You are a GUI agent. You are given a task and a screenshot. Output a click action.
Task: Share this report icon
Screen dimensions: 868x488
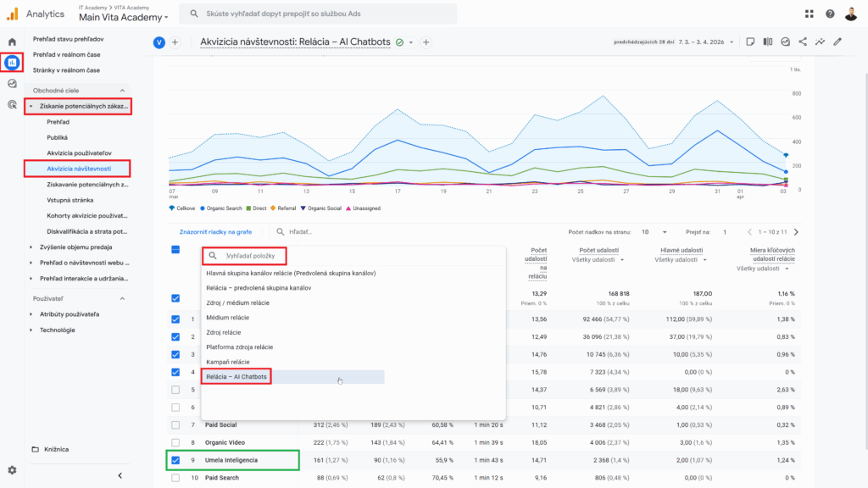803,42
